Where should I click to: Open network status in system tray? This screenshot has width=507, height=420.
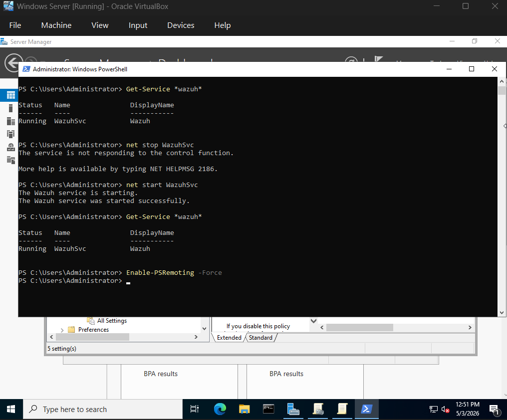click(x=433, y=410)
